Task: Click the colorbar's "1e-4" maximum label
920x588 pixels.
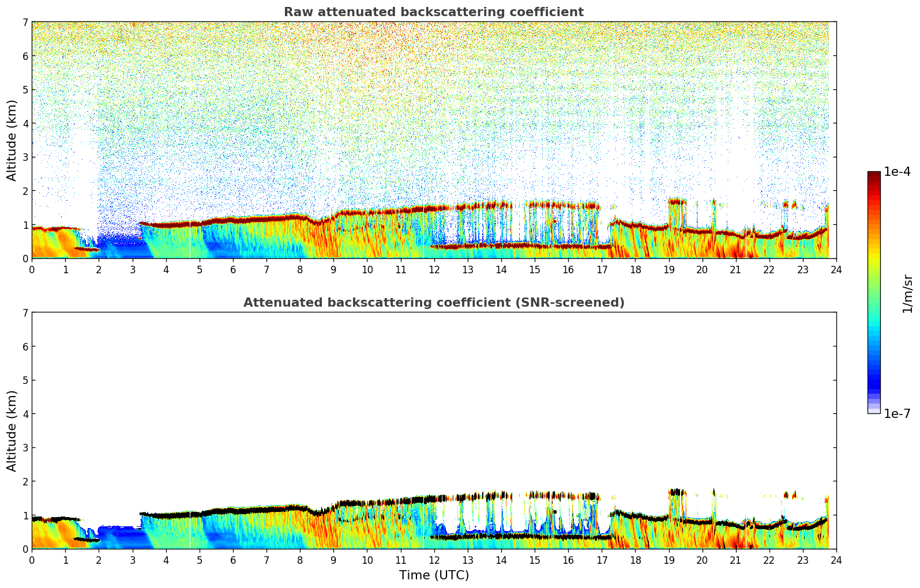Action: pyautogui.click(x=897, y=172)
